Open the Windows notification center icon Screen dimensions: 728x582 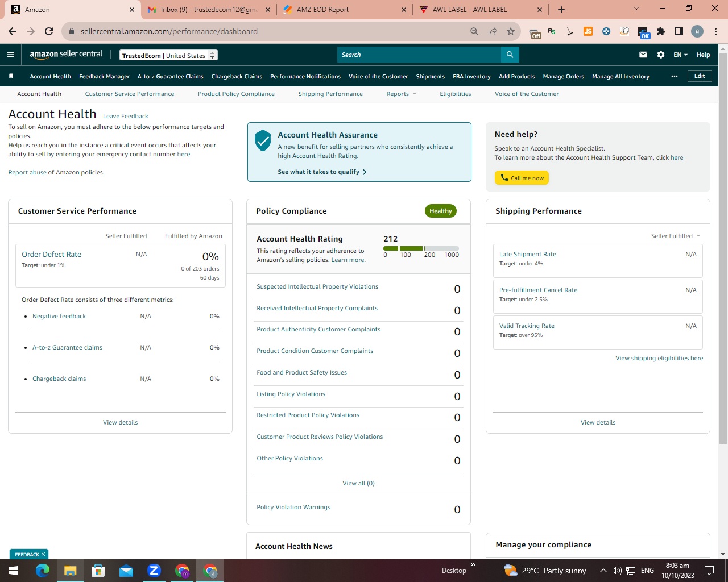point(709,571)
